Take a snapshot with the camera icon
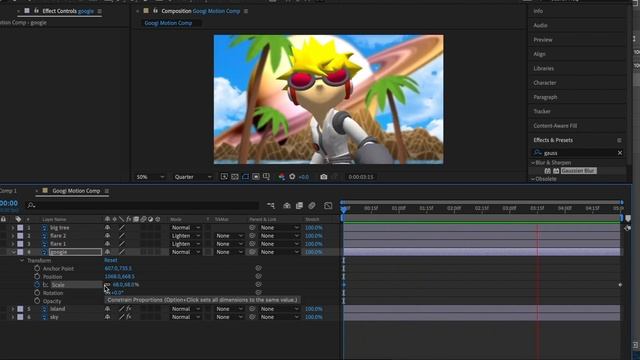This screenshot has width=640, height=360. coord(324,177)
